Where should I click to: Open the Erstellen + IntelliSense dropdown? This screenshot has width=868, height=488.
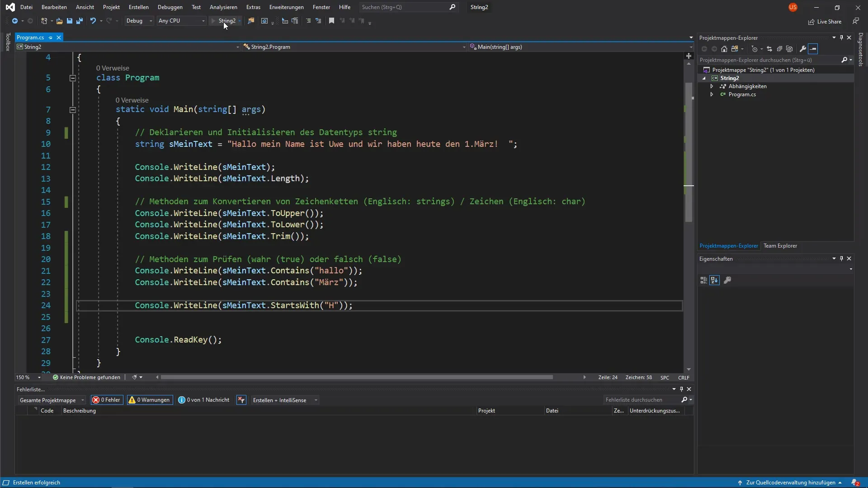[x=285, y=400]
